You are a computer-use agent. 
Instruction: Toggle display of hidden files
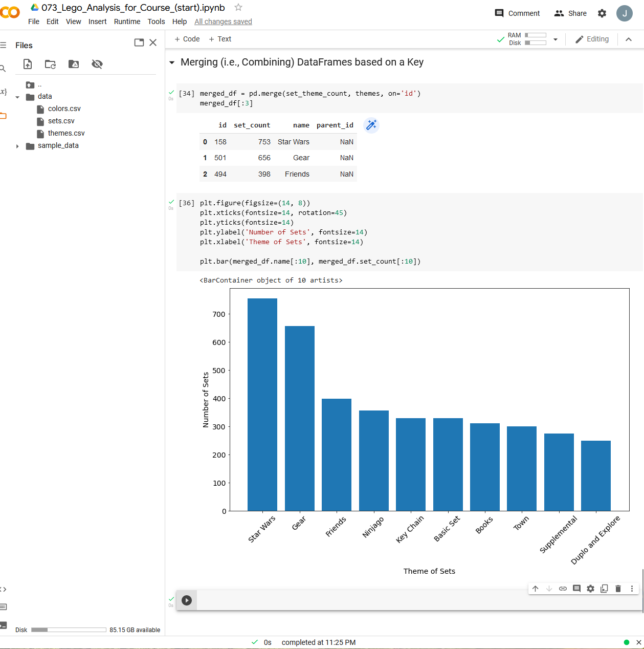coord(97,64)
